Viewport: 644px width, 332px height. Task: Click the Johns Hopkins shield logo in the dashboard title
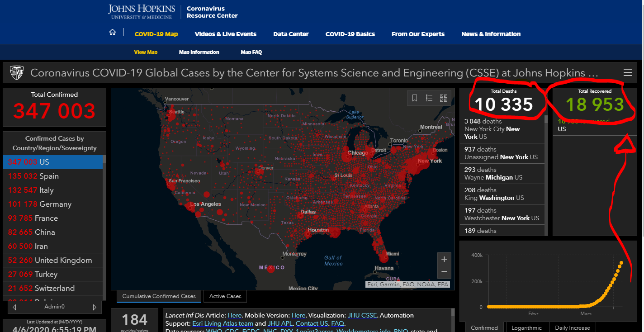click(17, 72)
